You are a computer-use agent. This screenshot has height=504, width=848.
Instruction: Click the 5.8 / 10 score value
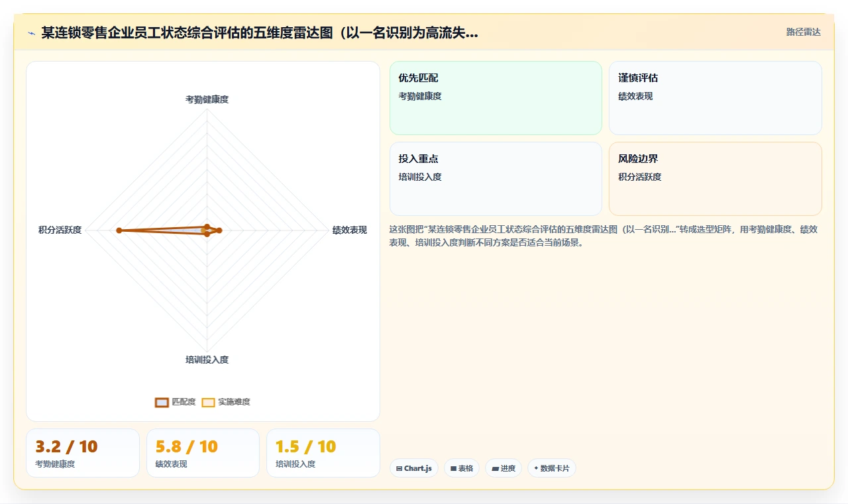[x=187, y=446]
